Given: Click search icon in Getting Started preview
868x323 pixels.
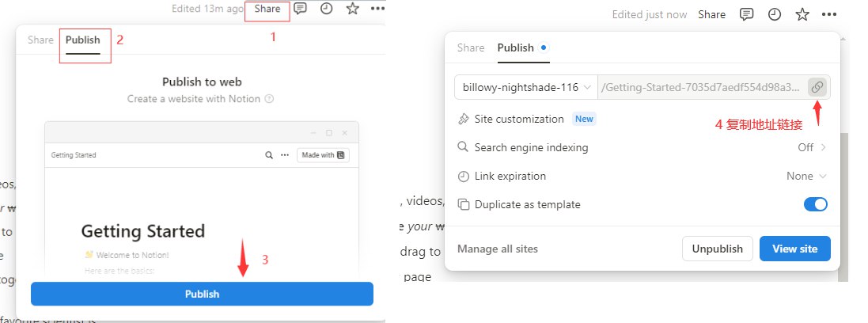Looking at the screenshot, I should (x=269, y=155).
